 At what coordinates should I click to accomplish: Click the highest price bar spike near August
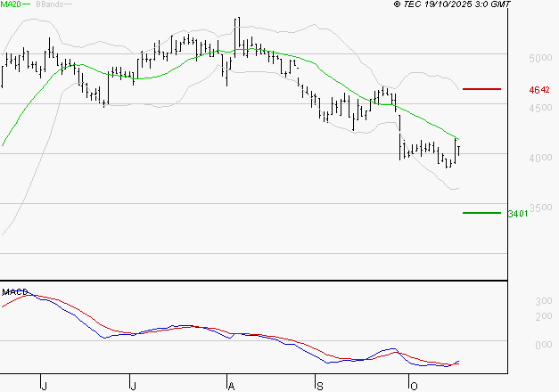237,27
